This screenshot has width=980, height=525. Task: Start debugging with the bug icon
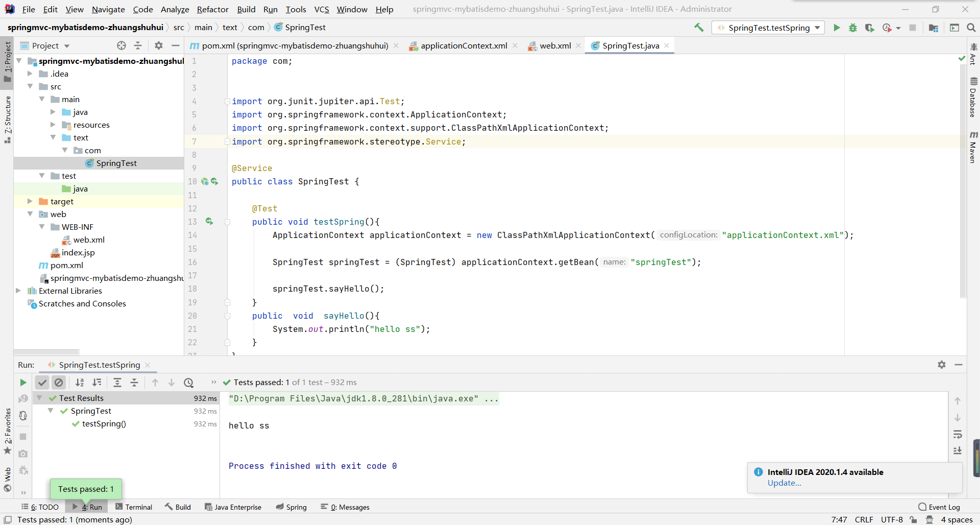point(853,28)
